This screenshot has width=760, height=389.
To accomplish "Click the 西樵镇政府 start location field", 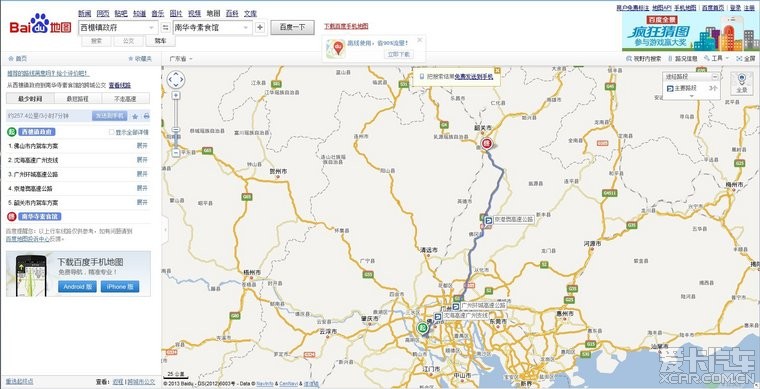I will tap(117, 28).
